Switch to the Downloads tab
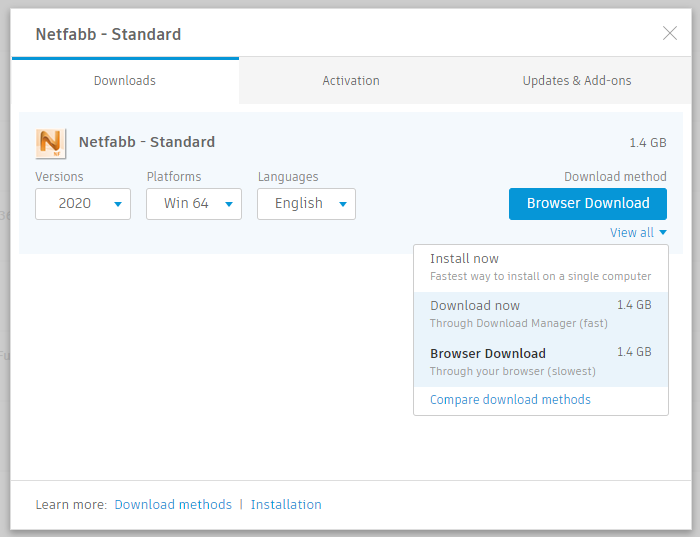Image resolution: width=700 pixels, height=537 pixels. tap(125, 81)
